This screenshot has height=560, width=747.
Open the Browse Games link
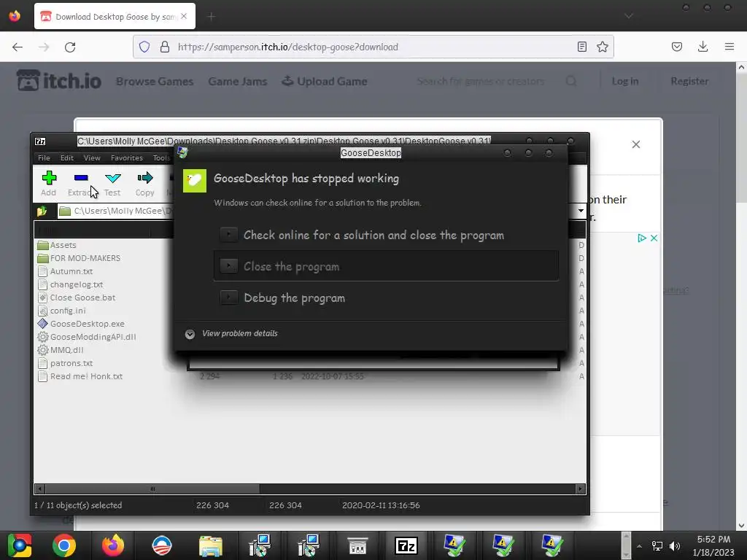155,82
